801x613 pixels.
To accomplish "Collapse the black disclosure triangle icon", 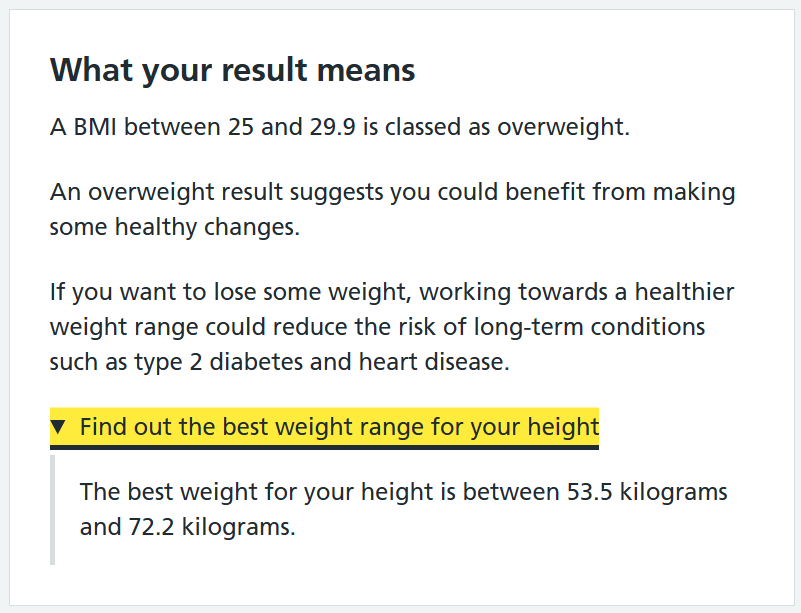I will [x=58, y=427].
